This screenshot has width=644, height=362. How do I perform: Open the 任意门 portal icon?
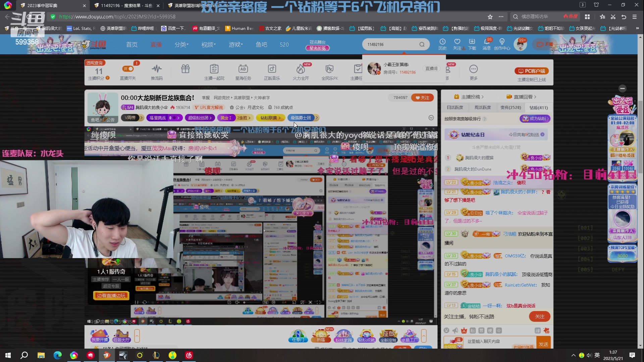(298, 335)
